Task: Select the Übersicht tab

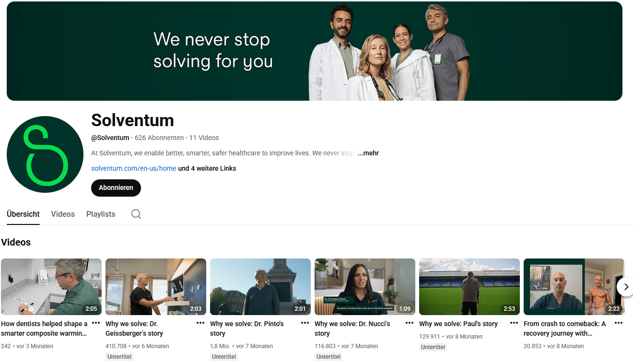Action: (23, 214)
